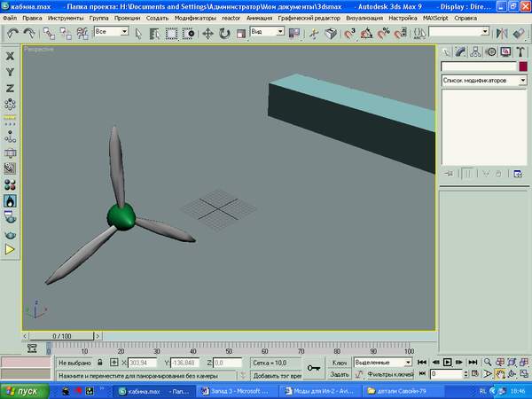
Task: Switch to the Create command panel tab
Action: pos(446,52)
